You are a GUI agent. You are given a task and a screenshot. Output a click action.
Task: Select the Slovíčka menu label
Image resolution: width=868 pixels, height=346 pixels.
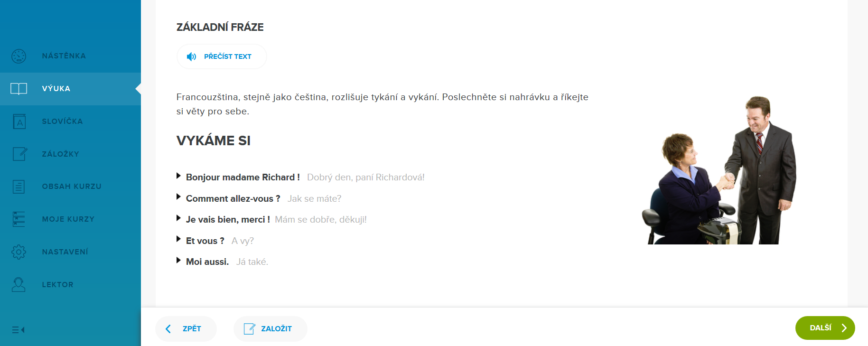tap(62, 122)
